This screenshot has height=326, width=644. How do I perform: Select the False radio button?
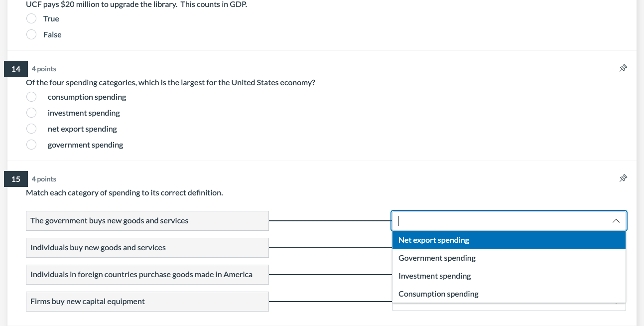pyautogui.click(x=31, y=34)
